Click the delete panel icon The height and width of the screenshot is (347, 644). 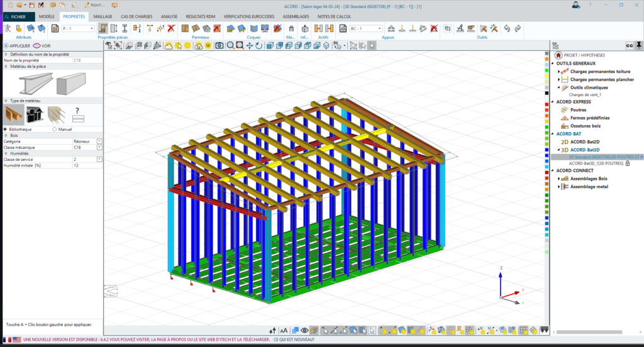pos(217,28)
